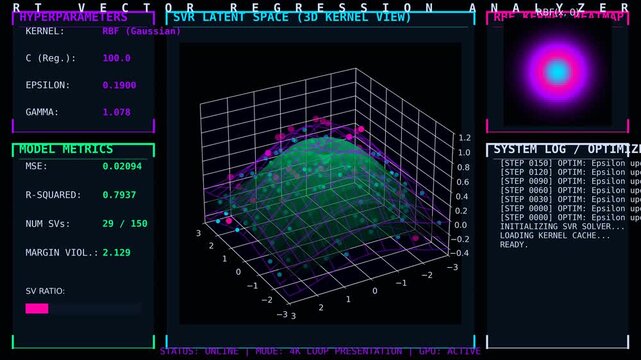Select the [STEP 0060] log entry
Image resolution: width=641 pixels, height=360 pixels.
point(570,190)
